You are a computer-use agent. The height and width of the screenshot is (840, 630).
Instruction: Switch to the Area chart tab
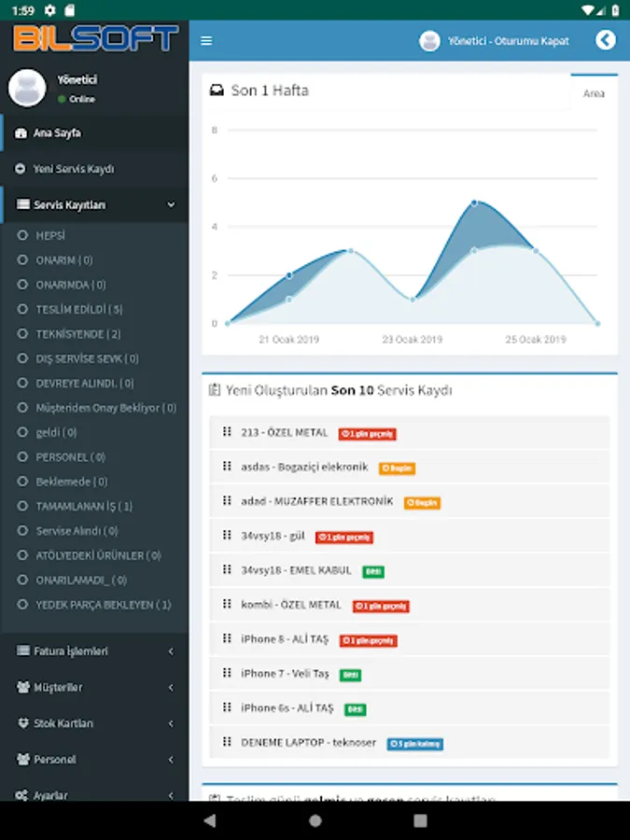594,93
